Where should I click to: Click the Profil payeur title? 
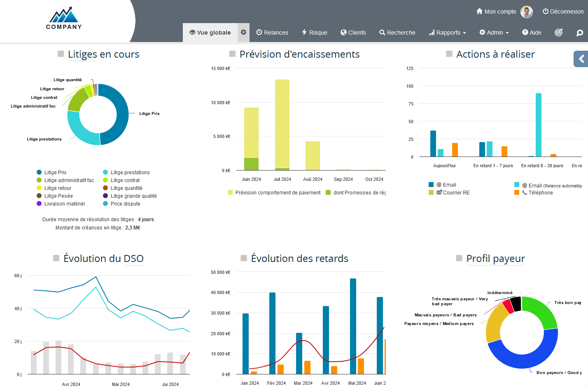[x=495, y=259]
